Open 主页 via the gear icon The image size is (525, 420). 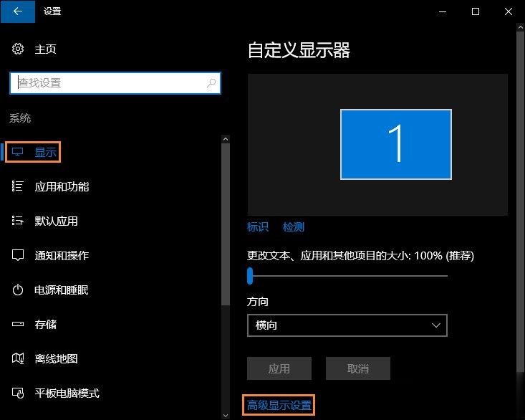18,49
